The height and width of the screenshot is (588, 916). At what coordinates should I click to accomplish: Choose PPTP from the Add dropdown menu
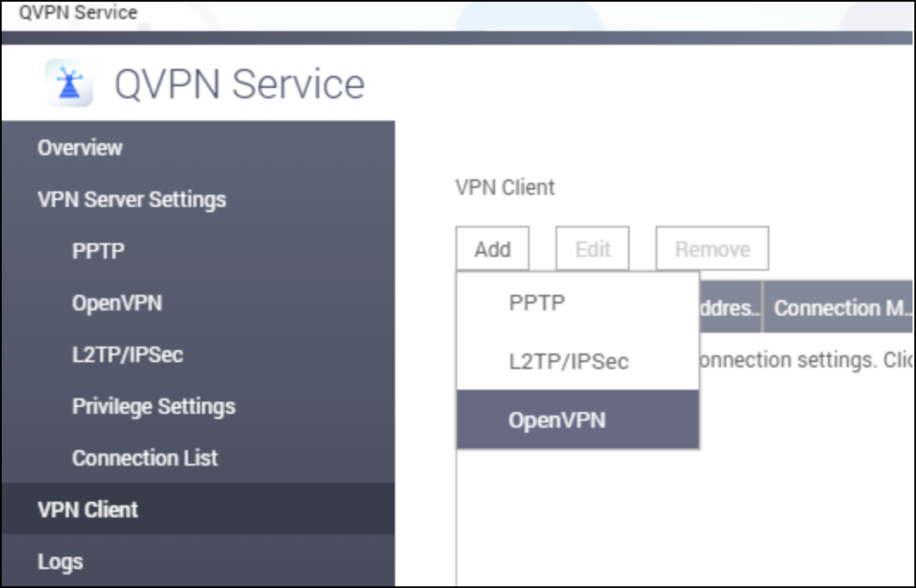[536, 303]
